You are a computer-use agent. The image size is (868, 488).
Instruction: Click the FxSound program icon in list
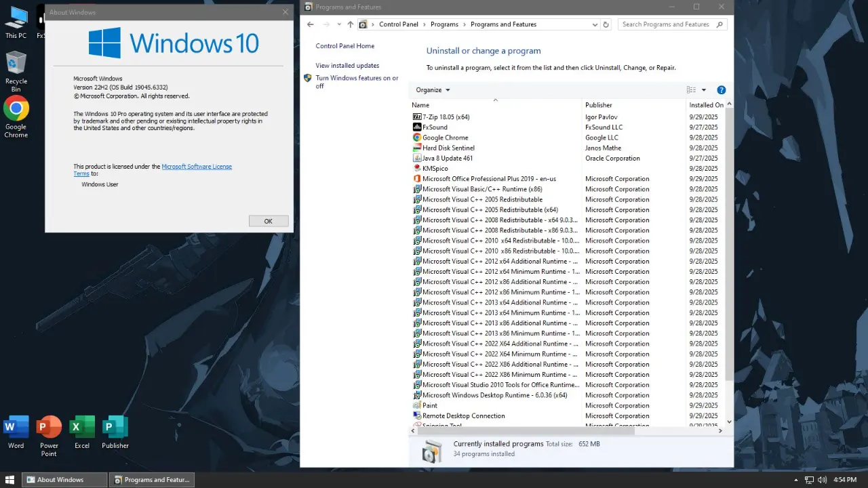[417, 127]
